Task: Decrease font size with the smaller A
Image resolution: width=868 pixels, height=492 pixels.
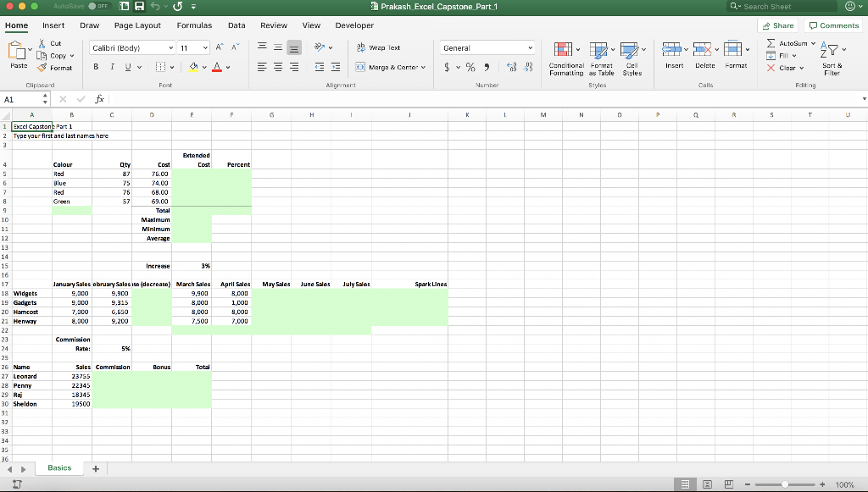Action: point(236,47)
